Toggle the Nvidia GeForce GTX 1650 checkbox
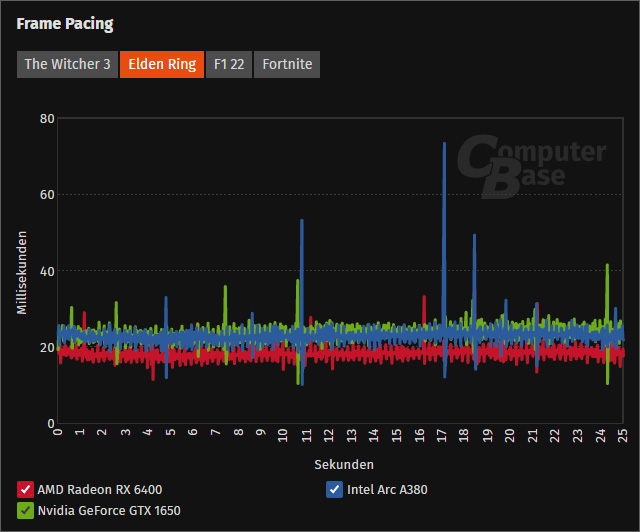This screenshot has width=640, height=532. (x=25, y=511)
